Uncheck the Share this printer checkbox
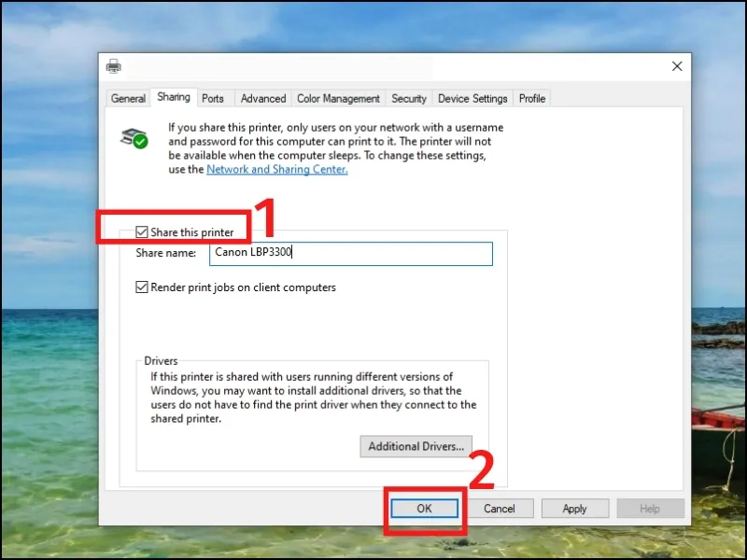 142,232
